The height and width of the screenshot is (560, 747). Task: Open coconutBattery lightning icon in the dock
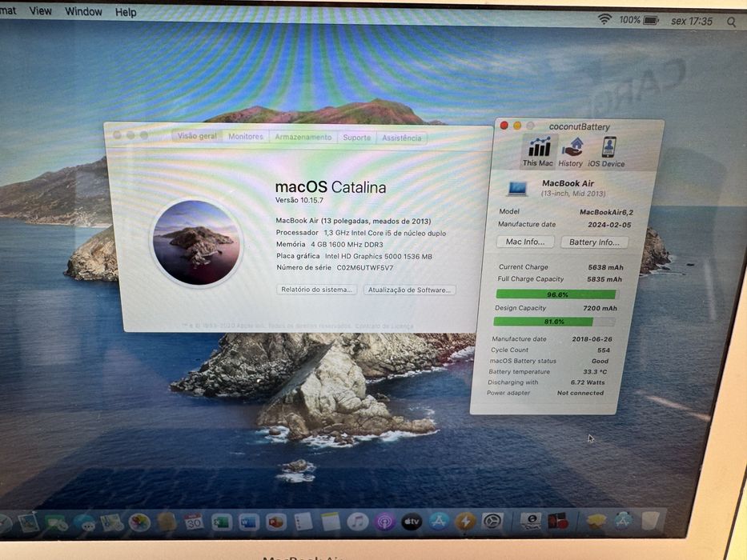click(466, 522)
